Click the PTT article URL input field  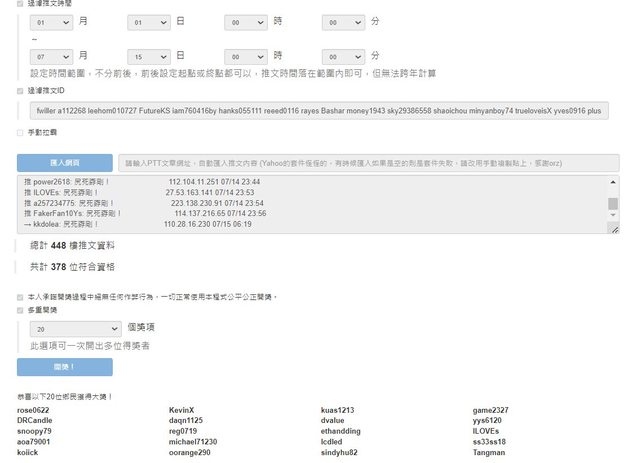point(367,162)
